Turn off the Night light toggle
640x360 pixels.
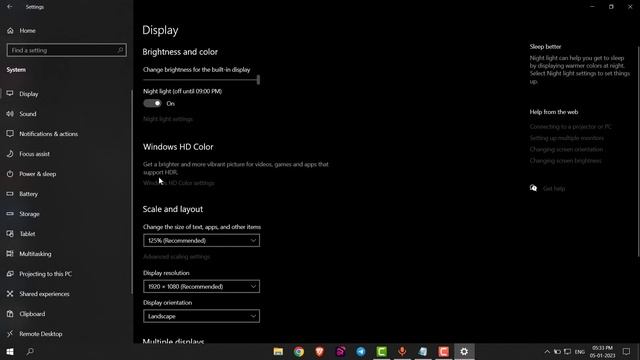coord(153,104)
